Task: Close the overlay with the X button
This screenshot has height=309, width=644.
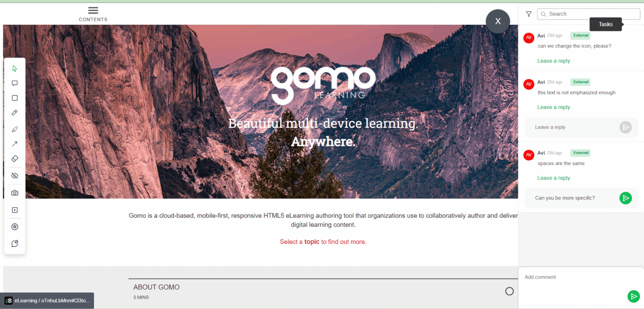Action: [x=498, y=21]
